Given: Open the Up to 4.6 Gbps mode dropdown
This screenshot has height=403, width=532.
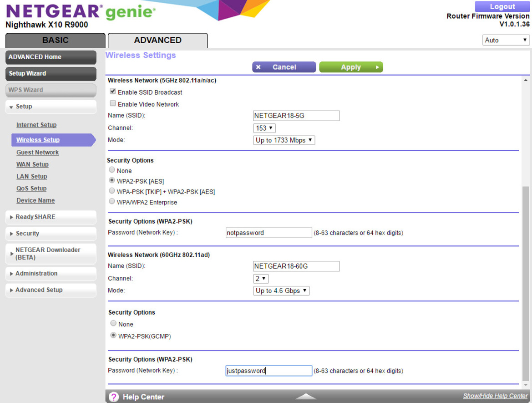Looking at the screenshot, I should 281,291.
